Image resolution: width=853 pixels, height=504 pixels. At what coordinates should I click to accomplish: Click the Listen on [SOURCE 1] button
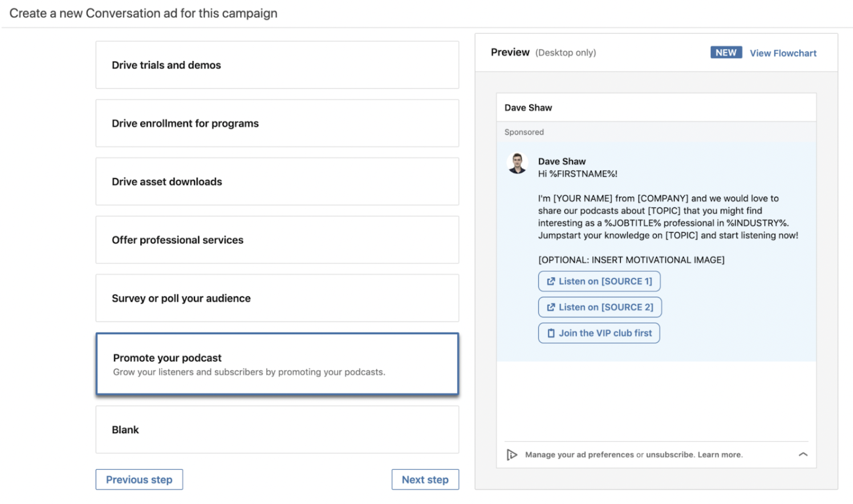pos(599,281)
